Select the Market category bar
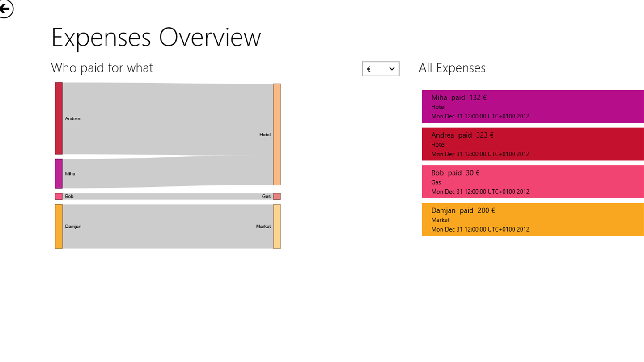Image resolution: width=644 pixels, height=362 pixels. 277,226
